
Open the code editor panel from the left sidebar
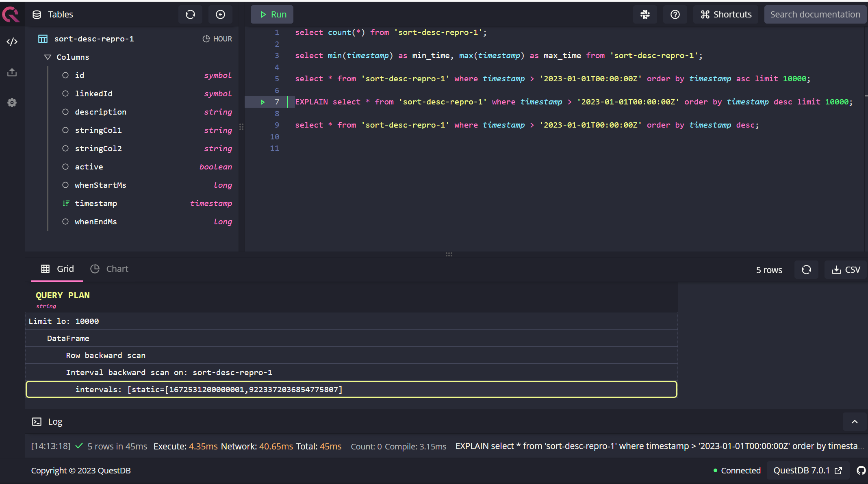12,41
